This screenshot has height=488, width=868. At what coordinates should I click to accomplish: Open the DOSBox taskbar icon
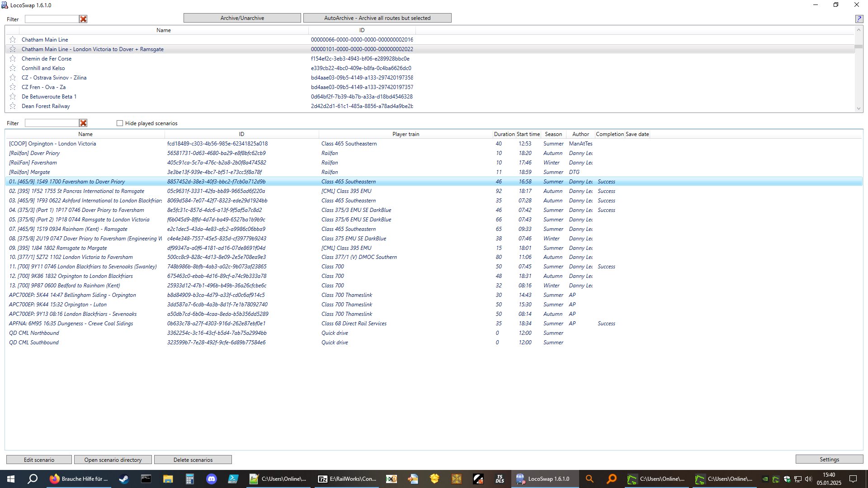tap(456, 479)
